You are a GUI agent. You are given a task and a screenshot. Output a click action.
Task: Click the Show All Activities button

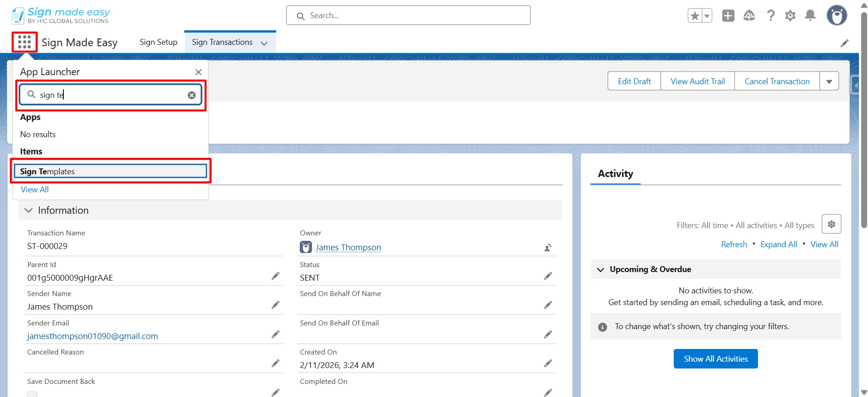coord(716,359)
